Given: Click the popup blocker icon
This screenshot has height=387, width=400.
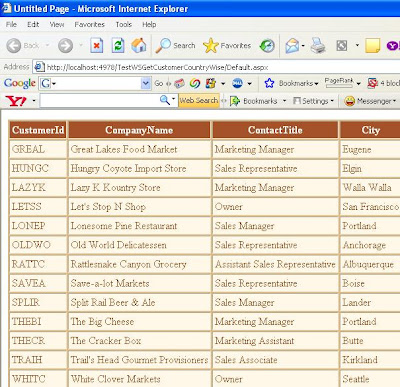Looking at the screenshot, I should point(372,83).
